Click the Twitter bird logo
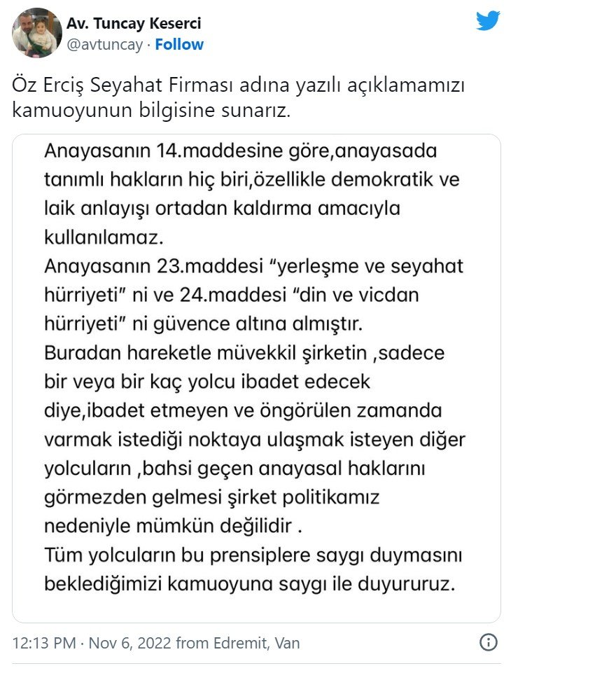This screenshot has width=616, height=673. pyautogui.click(x=488, y=21)
